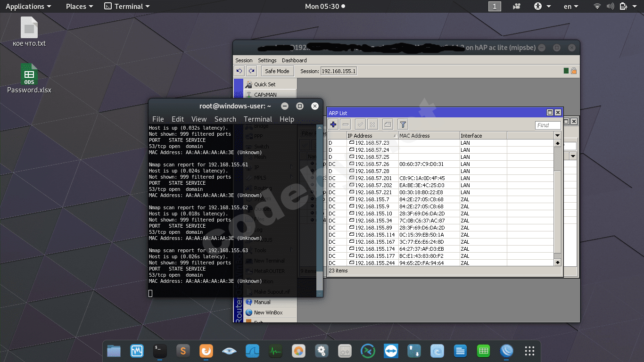Click New WinBox in the sidebar
The width and height of the screenshot is (644, 362).
coord(268,313)
